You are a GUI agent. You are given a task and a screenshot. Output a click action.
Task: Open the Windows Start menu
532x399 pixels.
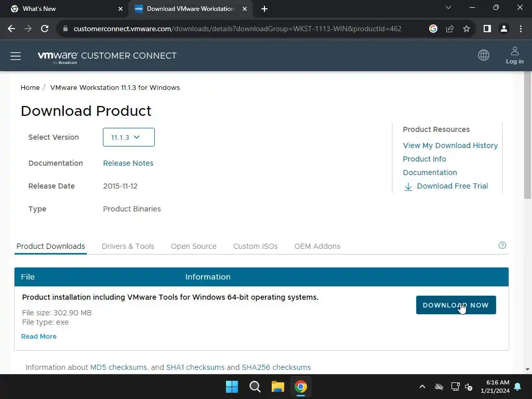point(232,387)
